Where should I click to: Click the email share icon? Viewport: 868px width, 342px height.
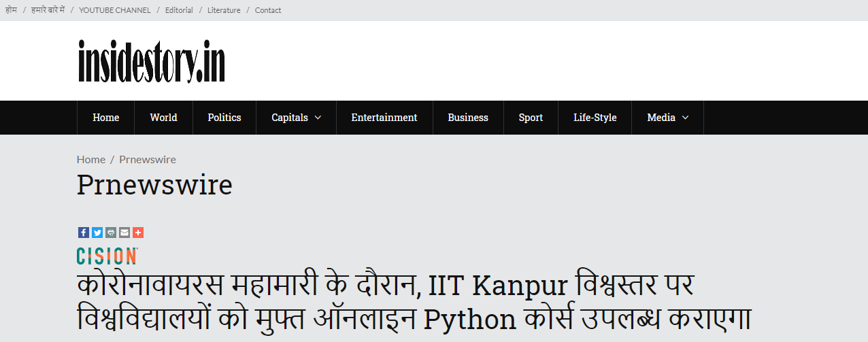tap(124, 233)
